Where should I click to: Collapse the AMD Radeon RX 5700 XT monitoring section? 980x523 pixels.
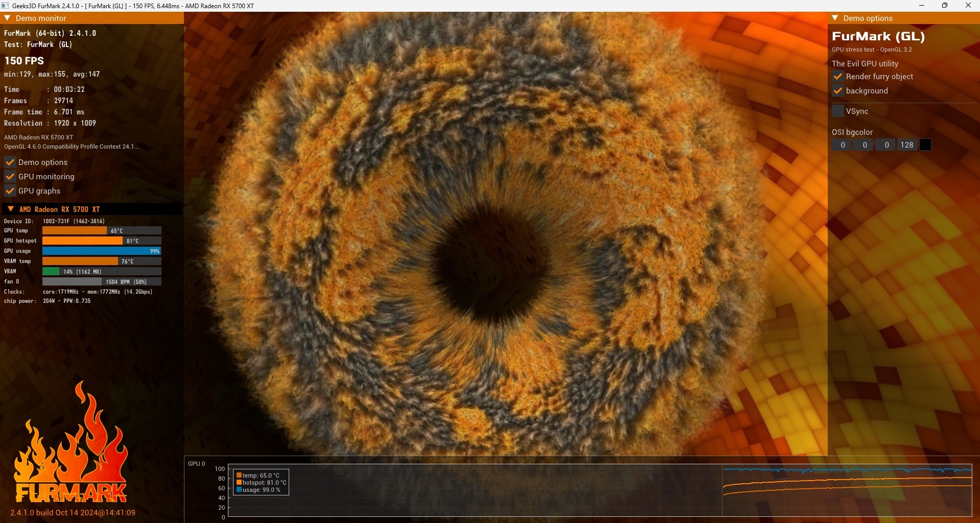(10, 209)
